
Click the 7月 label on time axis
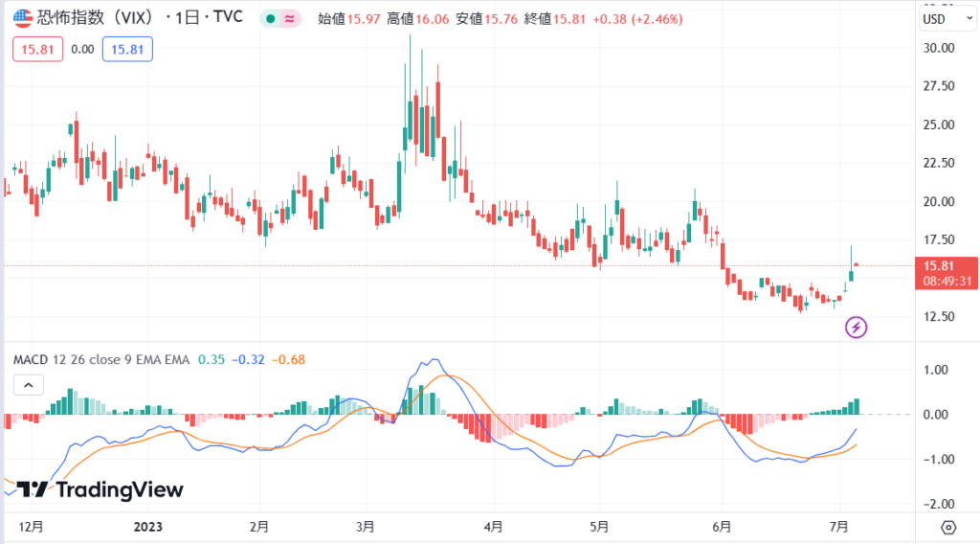tap(838, 527)
